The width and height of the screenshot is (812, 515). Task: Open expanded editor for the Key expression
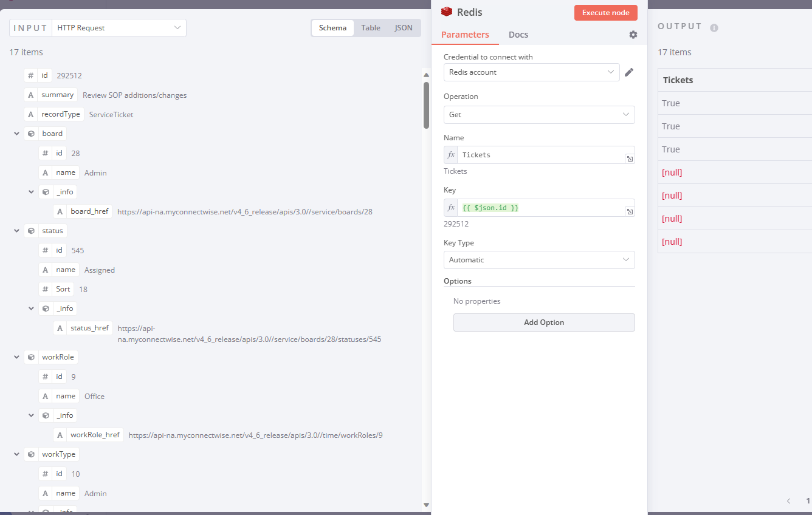(x=630, y=212)
